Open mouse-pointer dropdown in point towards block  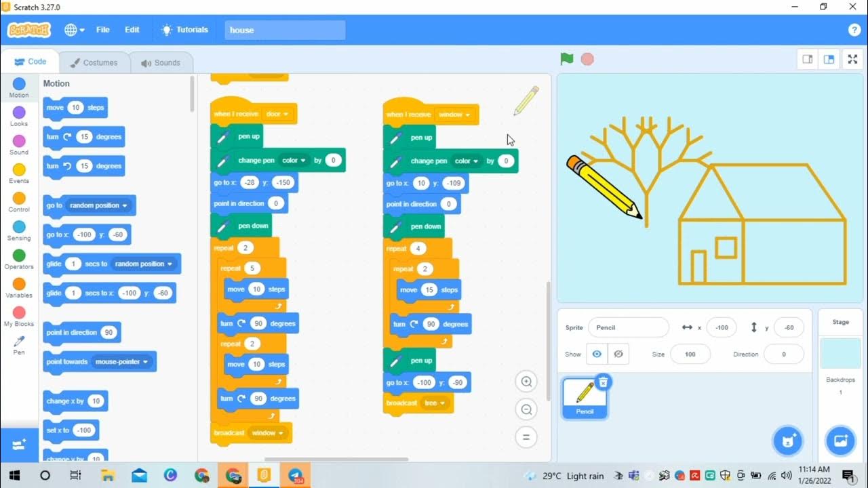pos(122,362)
